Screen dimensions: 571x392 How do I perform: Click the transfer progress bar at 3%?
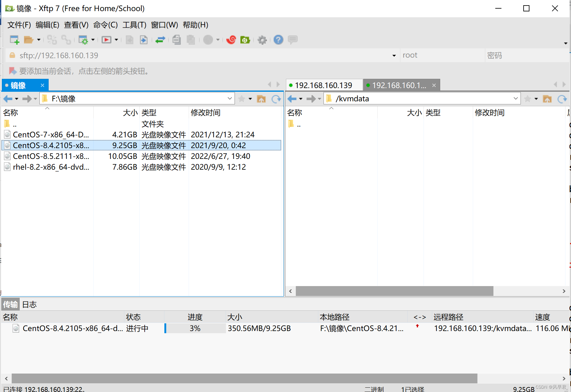pos(195,328)
